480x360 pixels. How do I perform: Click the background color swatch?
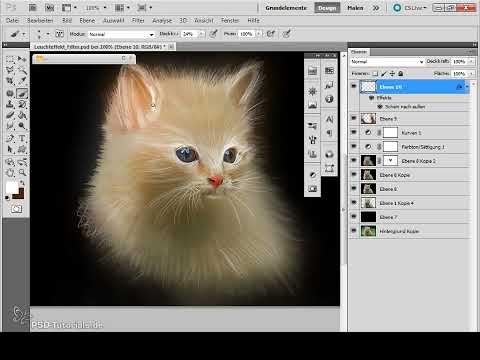[18, 193]
